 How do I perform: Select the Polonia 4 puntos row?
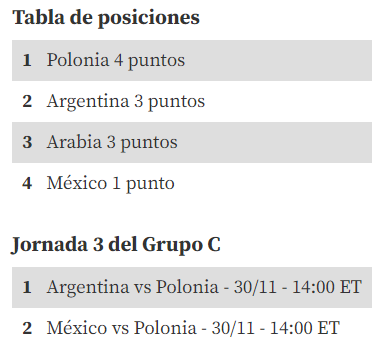point(192,60)
